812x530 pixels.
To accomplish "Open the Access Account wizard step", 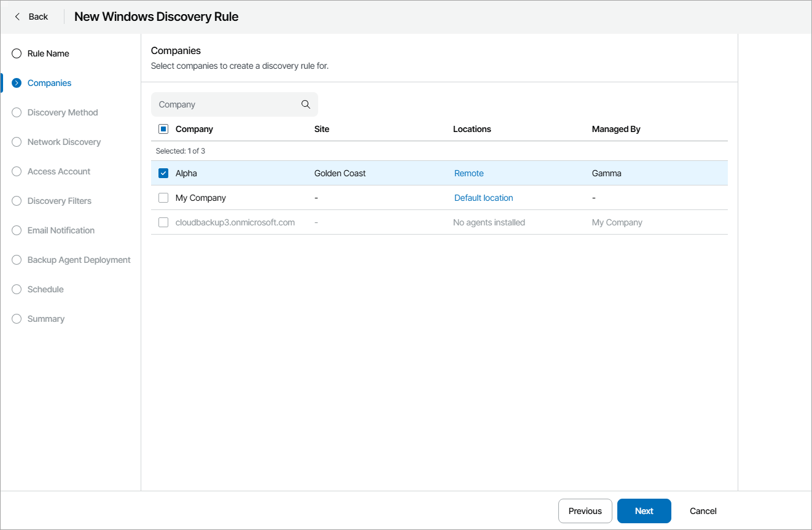I will click(x=59, y=171).
